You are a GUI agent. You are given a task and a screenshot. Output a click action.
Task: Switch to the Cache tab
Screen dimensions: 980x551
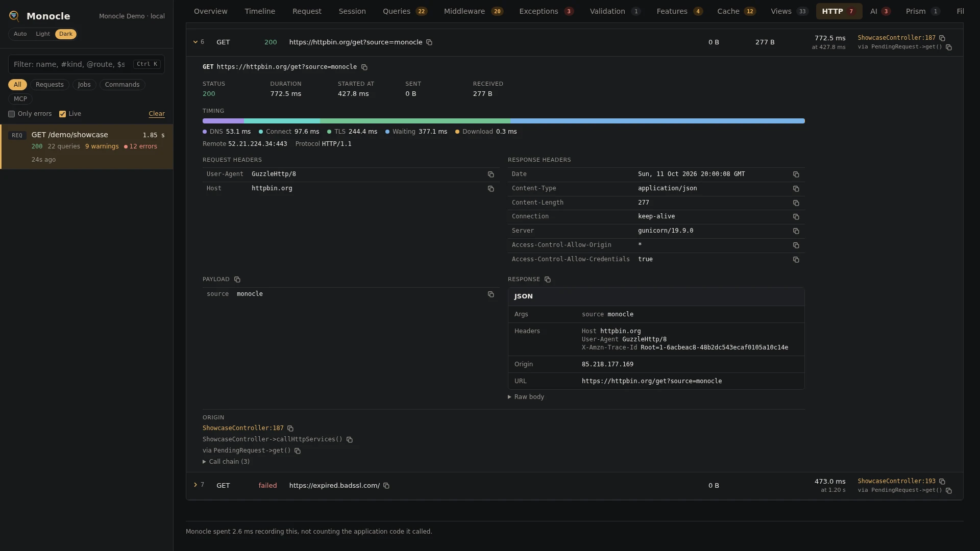pyautogui.click(x=737, y=11)
